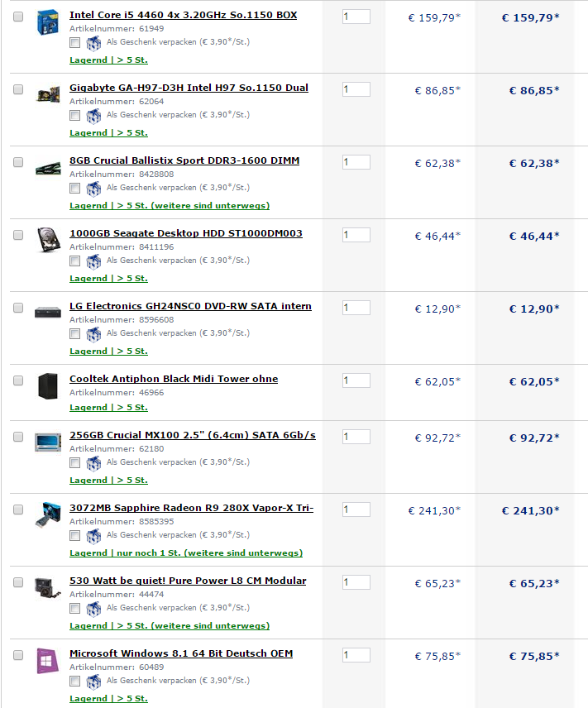This screenshot has height=708, width=588.
Task: Open the Microsoft Windows 8.1 64 Bit link
Action: tap(181, 653)
